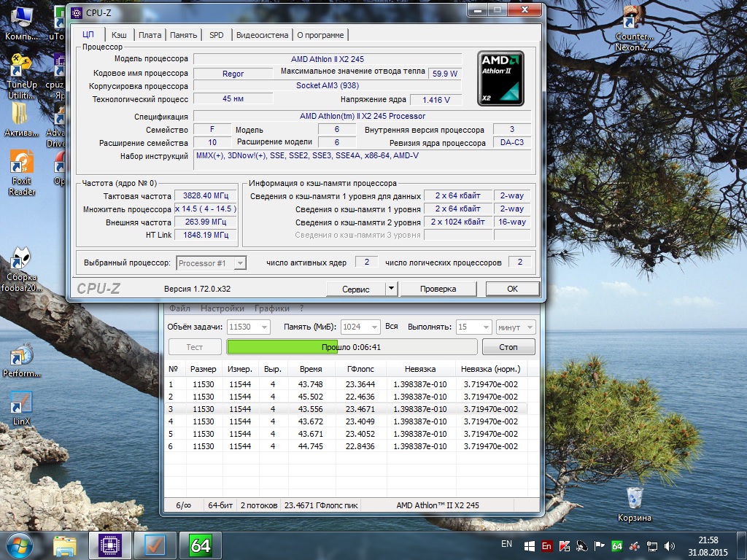Expand the Выбранный процессор dropdown

click(240, 262)
